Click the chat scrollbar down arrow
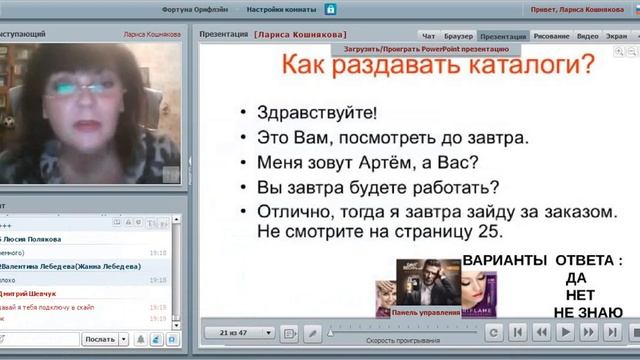640x360 pixels. 176,325
